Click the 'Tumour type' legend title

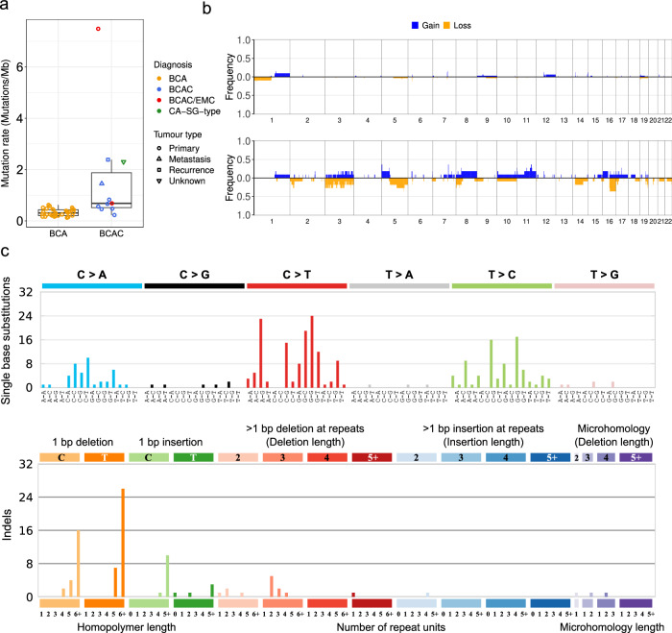coord(178,134)
